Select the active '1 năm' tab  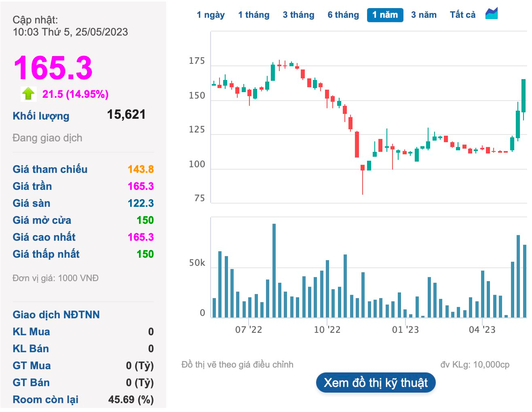[385, 15]
